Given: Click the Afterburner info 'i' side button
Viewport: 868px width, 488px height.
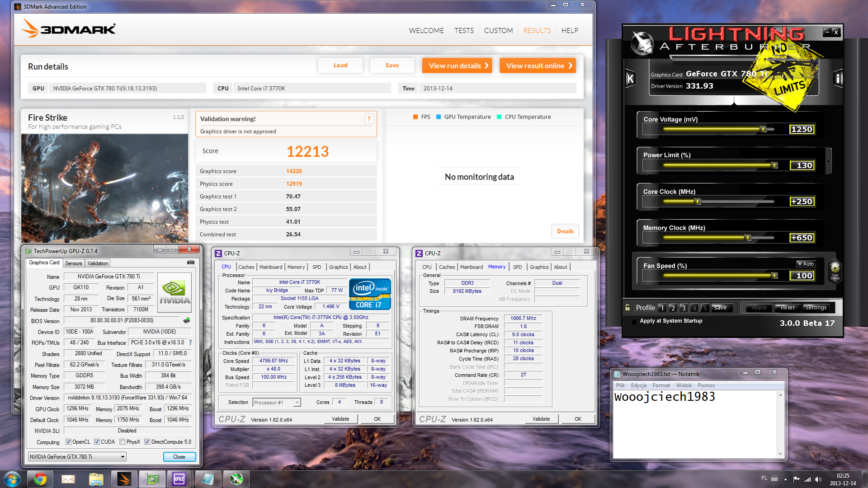Looking at the screenshot, I should click(x=837, y=79).
